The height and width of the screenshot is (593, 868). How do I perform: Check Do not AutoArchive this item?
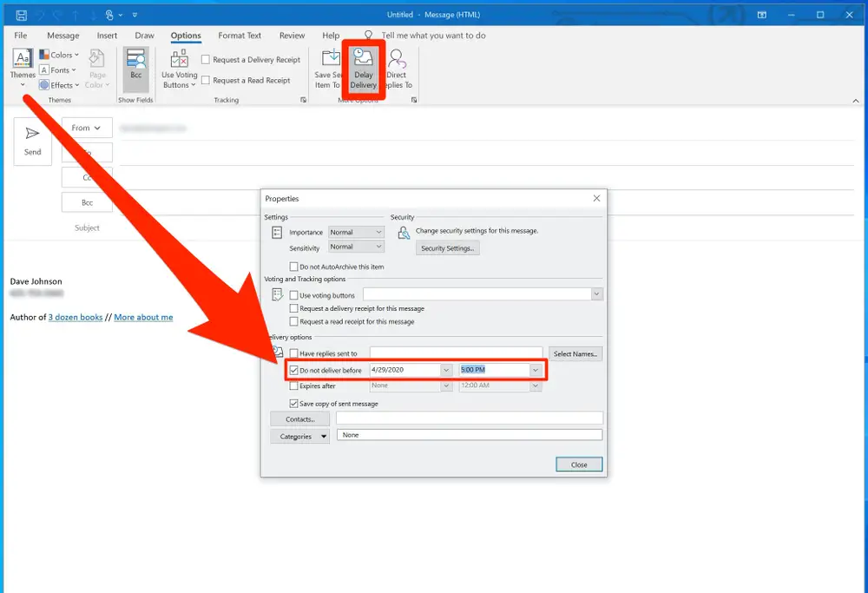click(293, 266)
